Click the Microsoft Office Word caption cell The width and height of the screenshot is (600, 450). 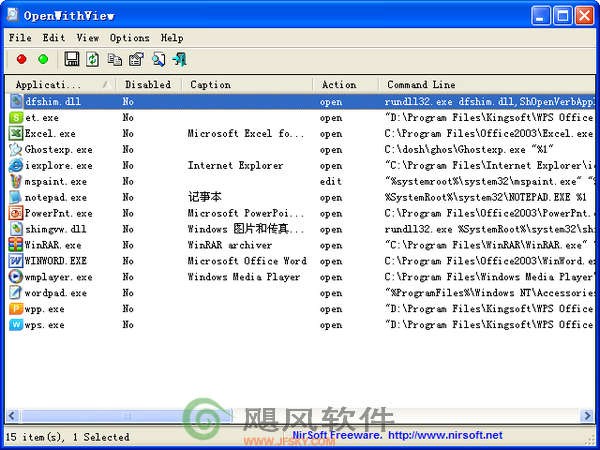[247, 261]
